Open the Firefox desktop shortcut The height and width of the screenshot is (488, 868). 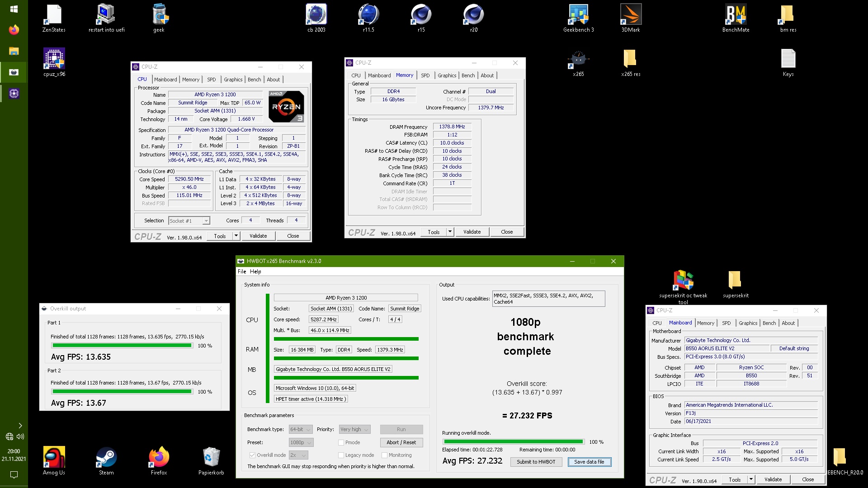coord(159,461)
